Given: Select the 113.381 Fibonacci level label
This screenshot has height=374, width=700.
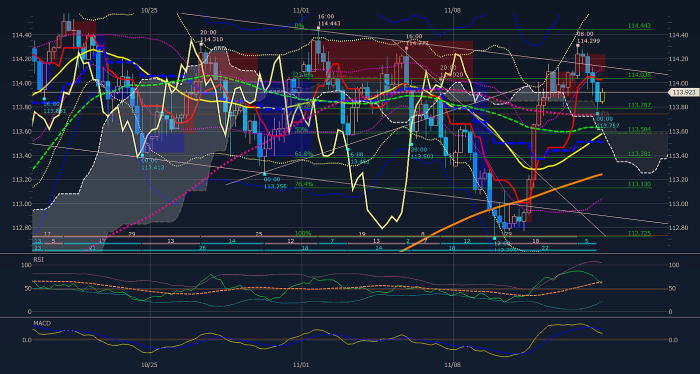Looking at the screenshot, I should click(x=639, y=154).
